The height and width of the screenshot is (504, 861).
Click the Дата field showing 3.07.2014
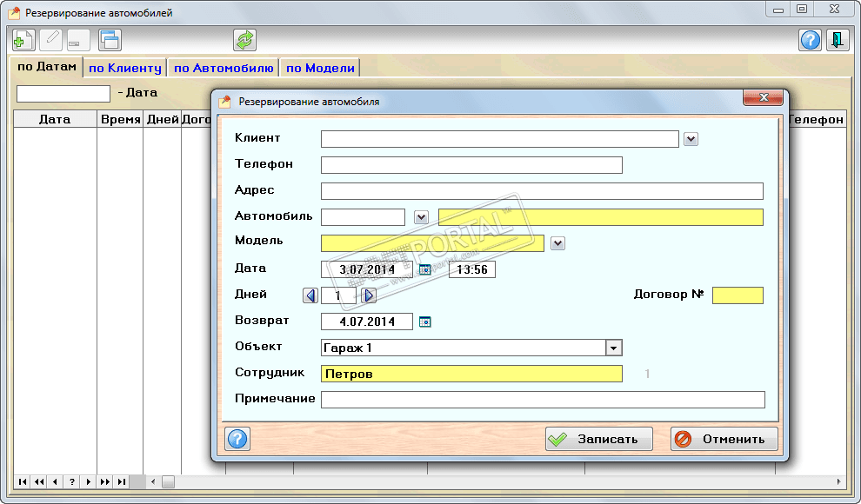(x=367, y=269)
